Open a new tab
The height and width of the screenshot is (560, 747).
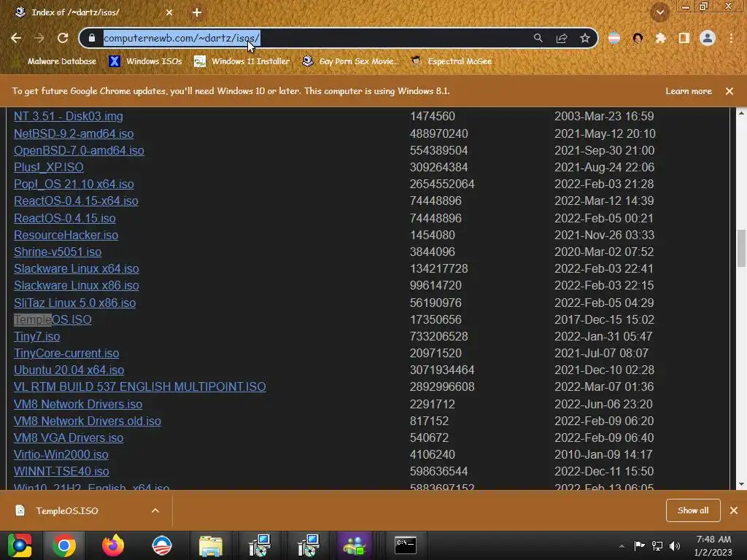pos(197,12)
